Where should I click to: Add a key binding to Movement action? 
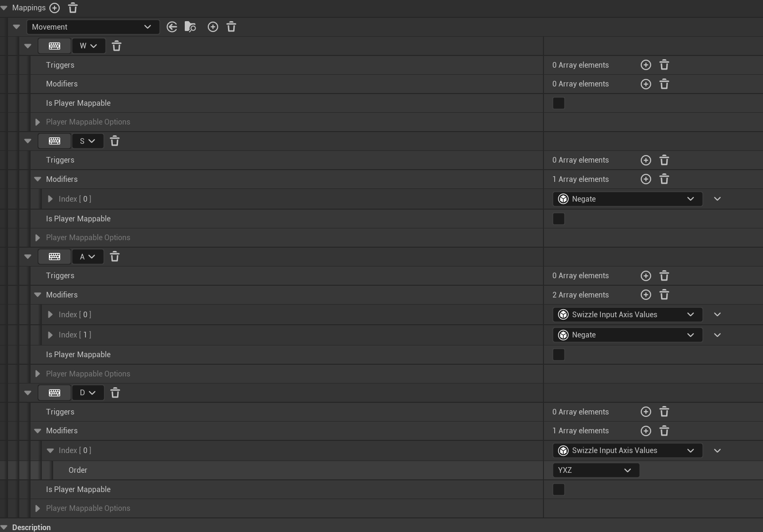pos(213,27)
